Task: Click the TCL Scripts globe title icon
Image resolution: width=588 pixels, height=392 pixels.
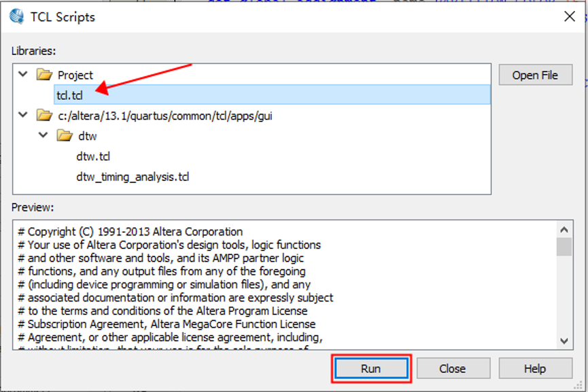Action: [16, 16]
